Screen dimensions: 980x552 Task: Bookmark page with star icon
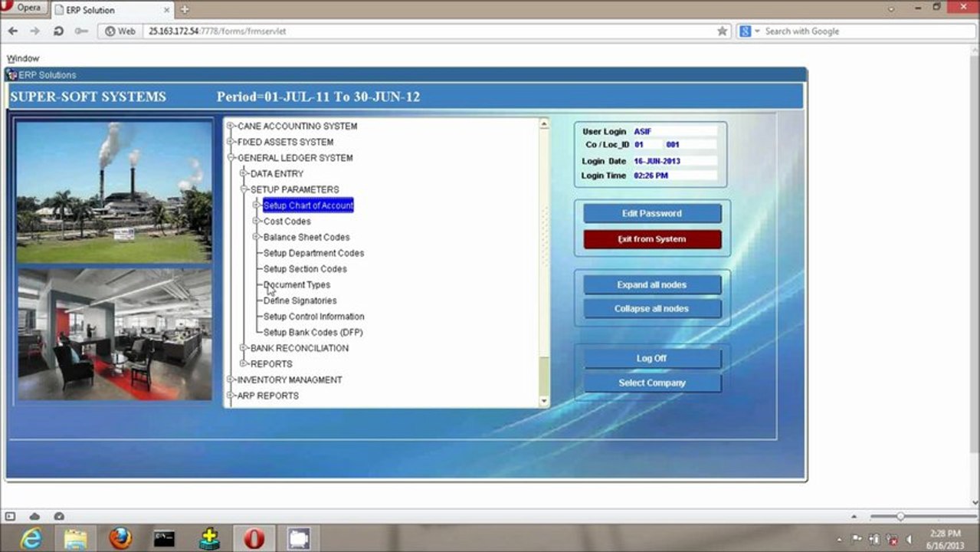click(x=722, y=31)
